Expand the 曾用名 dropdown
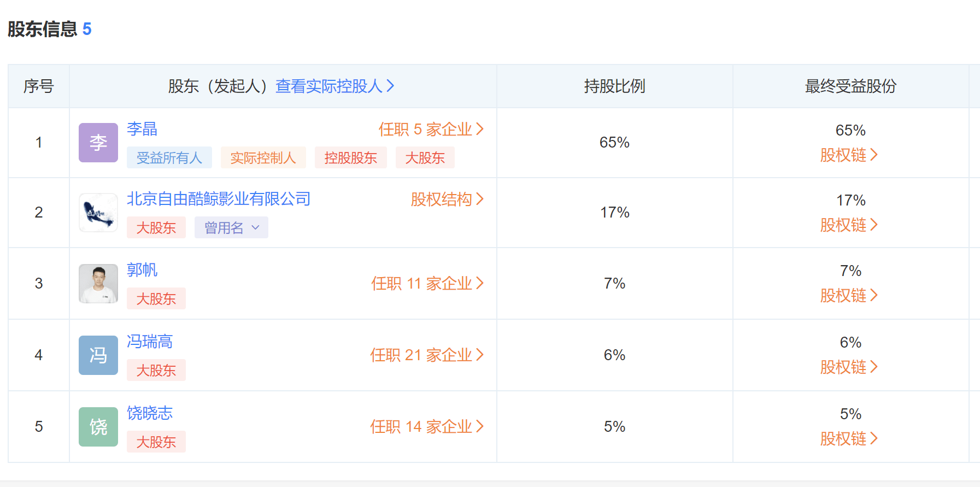The width and height of the screenshot is (980, 487). point(231,227)
